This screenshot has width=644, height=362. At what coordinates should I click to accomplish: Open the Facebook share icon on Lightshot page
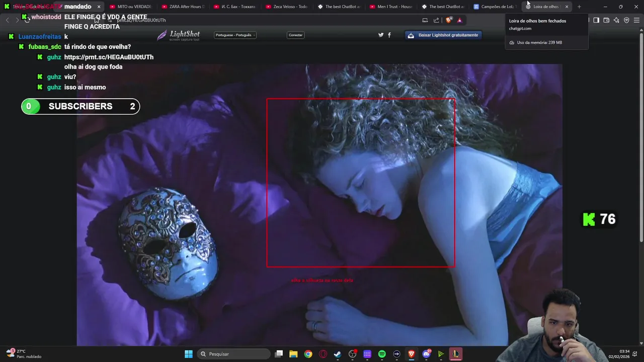389,35
